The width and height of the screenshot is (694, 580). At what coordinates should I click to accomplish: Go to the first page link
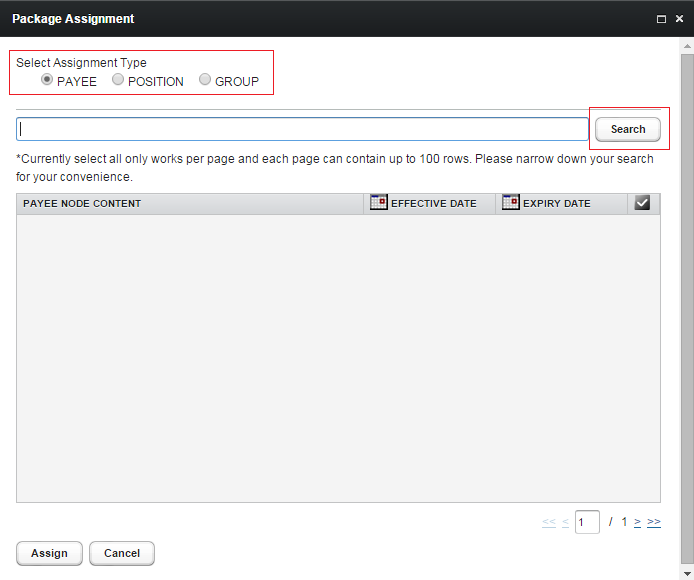[x=549, y=522]
